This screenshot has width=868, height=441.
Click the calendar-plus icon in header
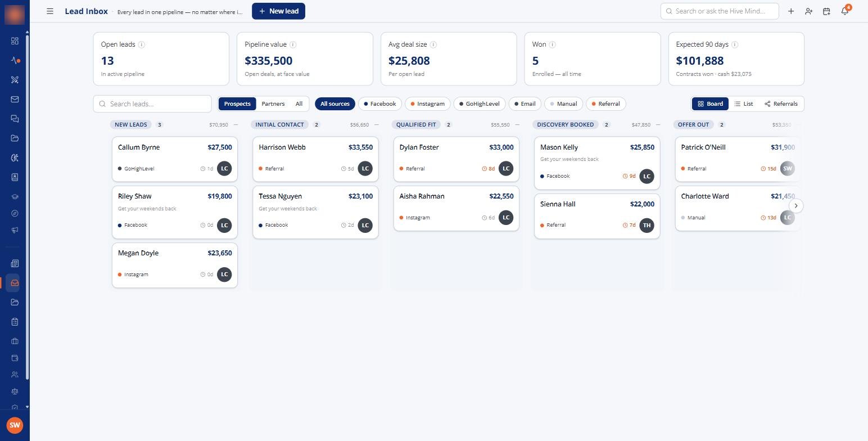click(x=826, y=11)
